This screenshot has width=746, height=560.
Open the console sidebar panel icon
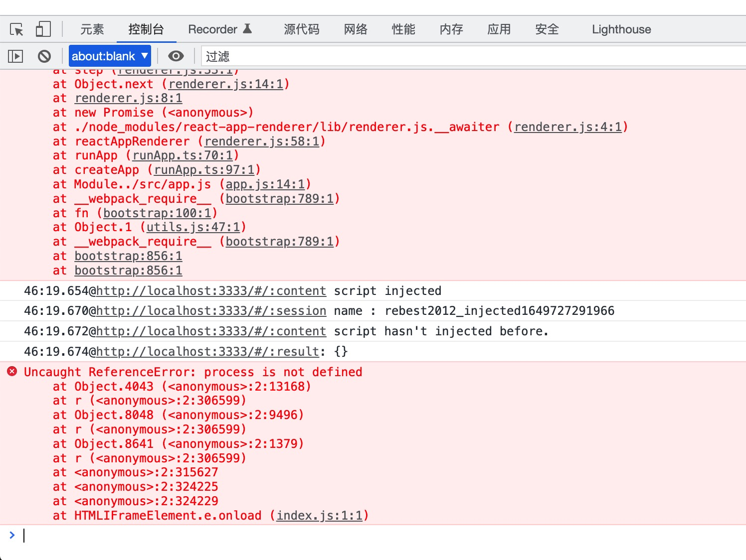(15, 56)
